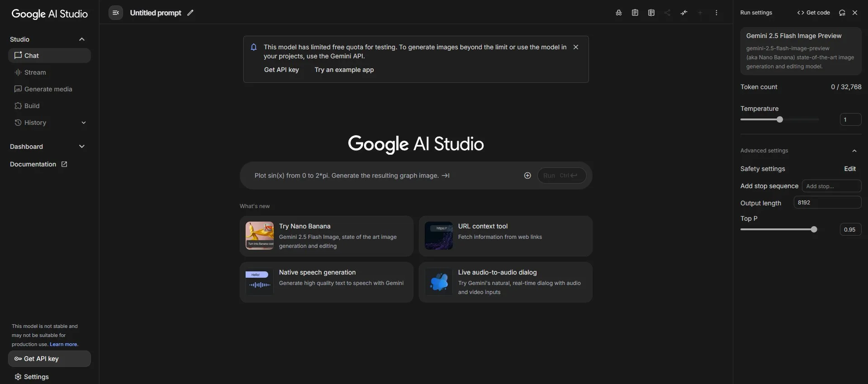Screen dimensions: 868x384
Task: Click the Temperature slider handle
Action: pos(779,119)
